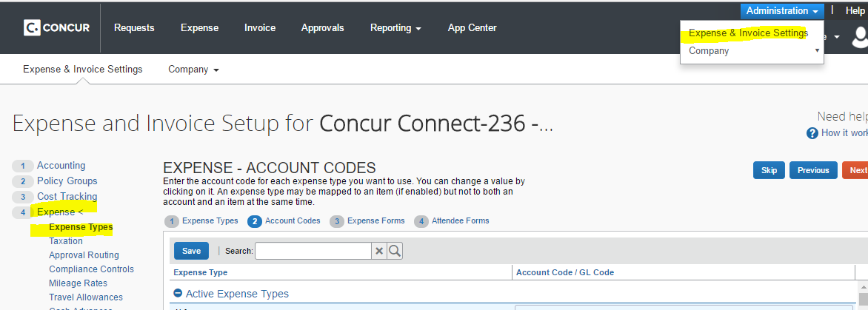Choose Expense & Invoice Settings menu entry
Viewport: 868px width, 310px height.
[749, 33]
